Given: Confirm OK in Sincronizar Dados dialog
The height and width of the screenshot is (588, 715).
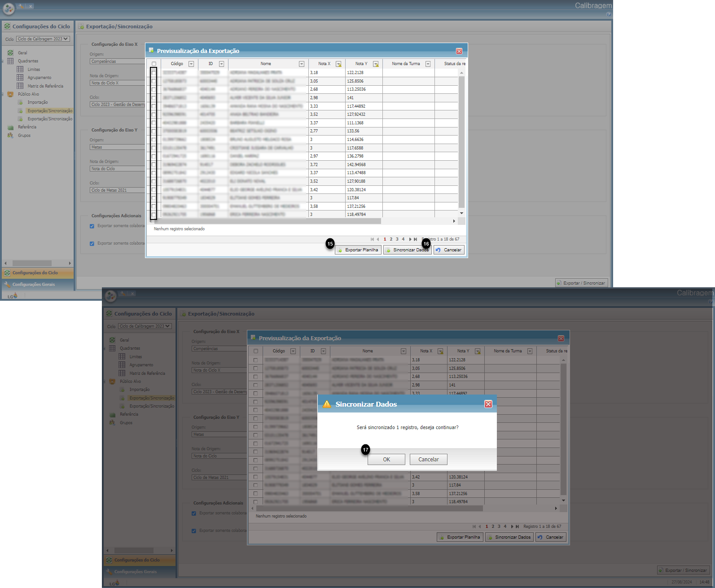Looking at the screenshot, I should tap(386, 459).
